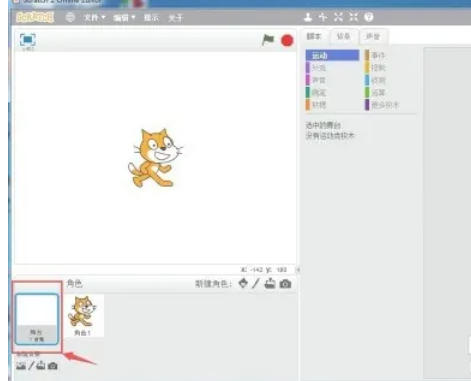Select the stage thumbnail in the sprite pane

[x=37, y=319]
